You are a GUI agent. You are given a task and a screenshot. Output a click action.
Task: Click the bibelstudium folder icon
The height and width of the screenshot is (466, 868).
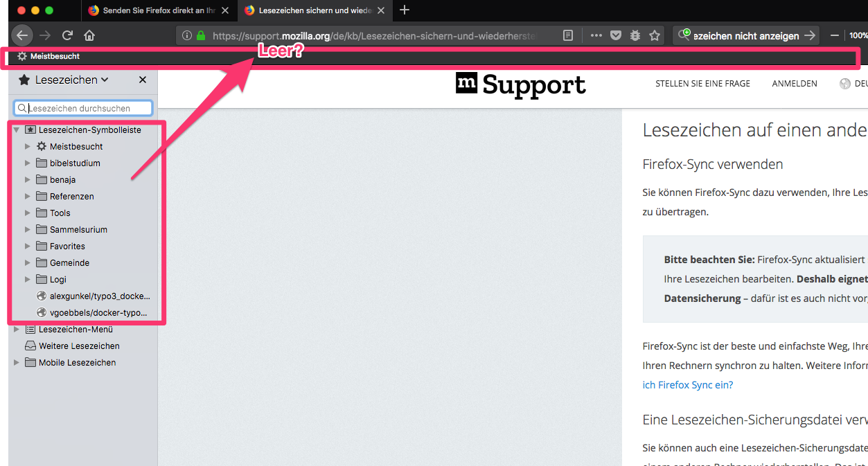point(42,163)
